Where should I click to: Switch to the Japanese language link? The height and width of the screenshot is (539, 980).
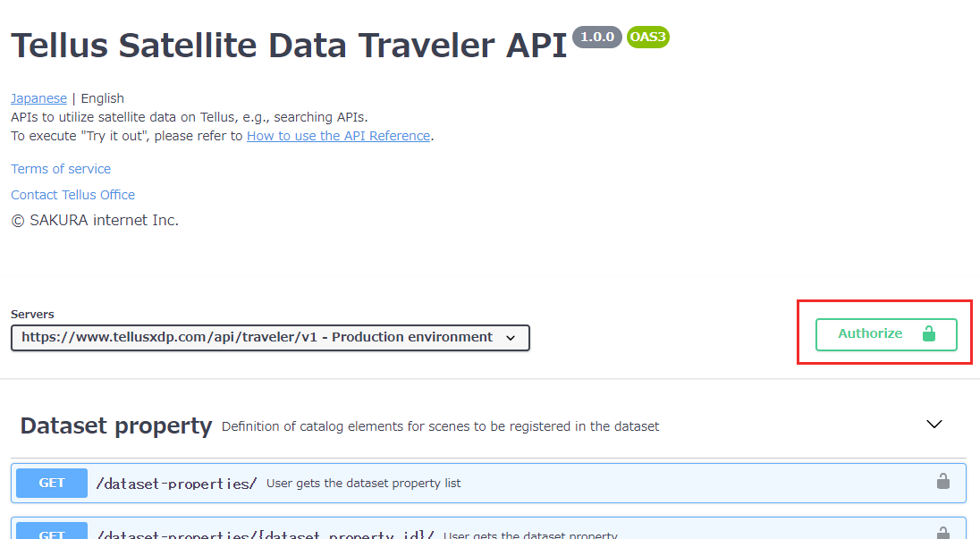pyautogui.click(x=38, y=98)
